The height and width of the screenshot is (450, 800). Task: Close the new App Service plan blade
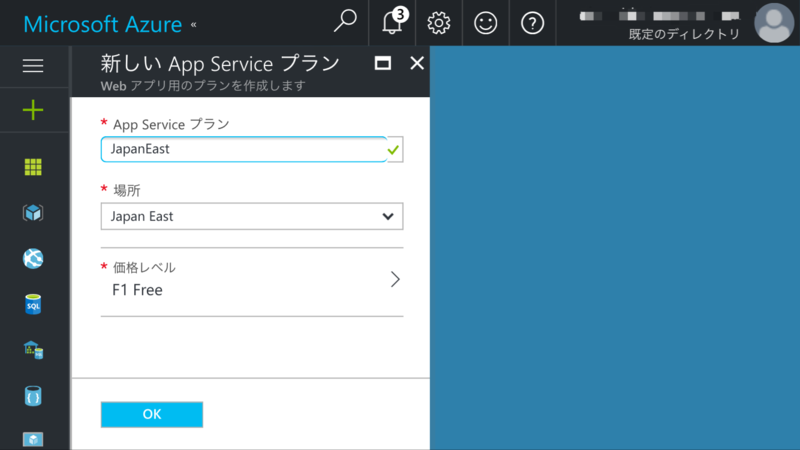[x=417, y=63]
